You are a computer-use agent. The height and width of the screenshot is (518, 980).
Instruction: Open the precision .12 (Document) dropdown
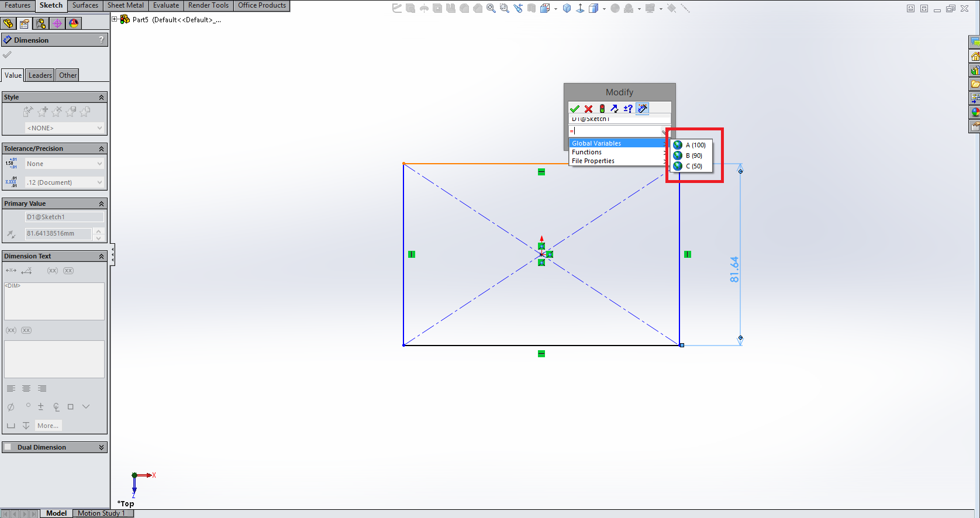click(64, 182)
